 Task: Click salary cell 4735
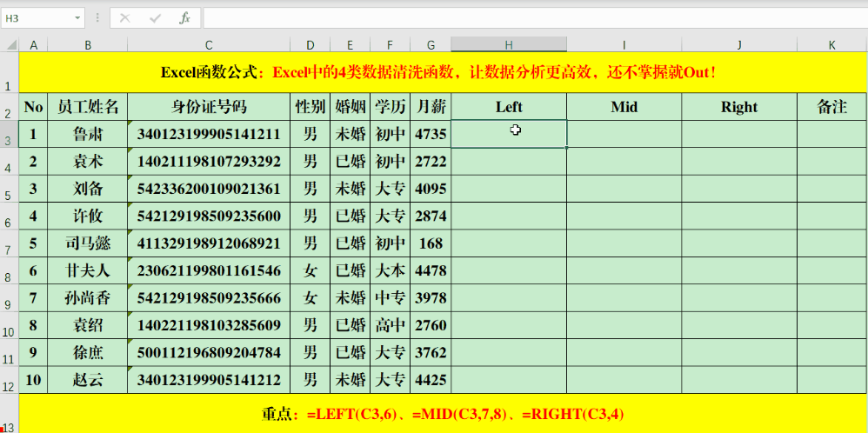(x=431, y=134)
